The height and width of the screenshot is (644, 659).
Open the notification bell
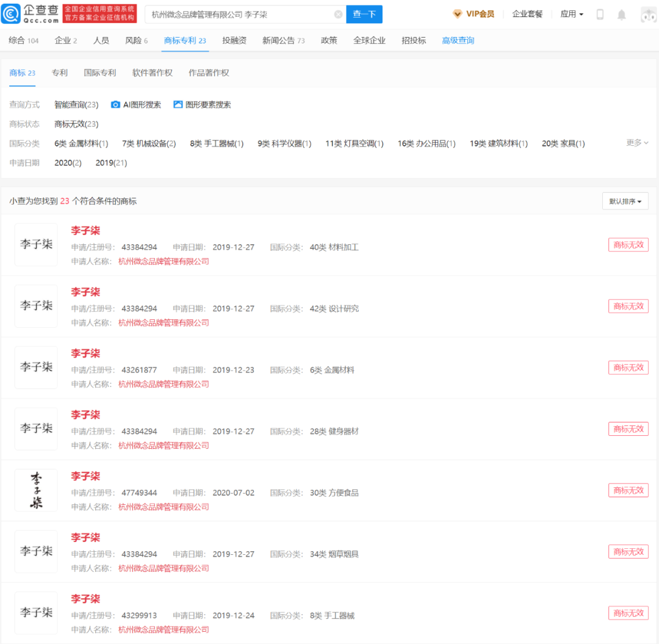(x=622, y=13)
